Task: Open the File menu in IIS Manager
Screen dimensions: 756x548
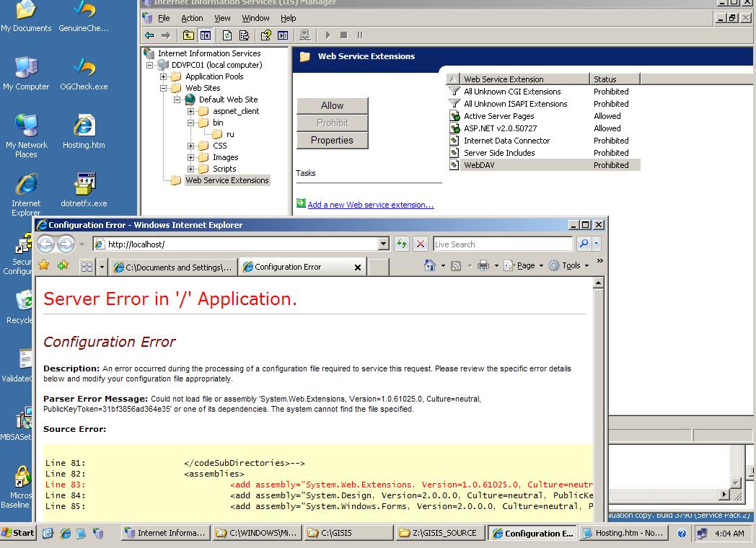Action: click(x=164, y=18)
